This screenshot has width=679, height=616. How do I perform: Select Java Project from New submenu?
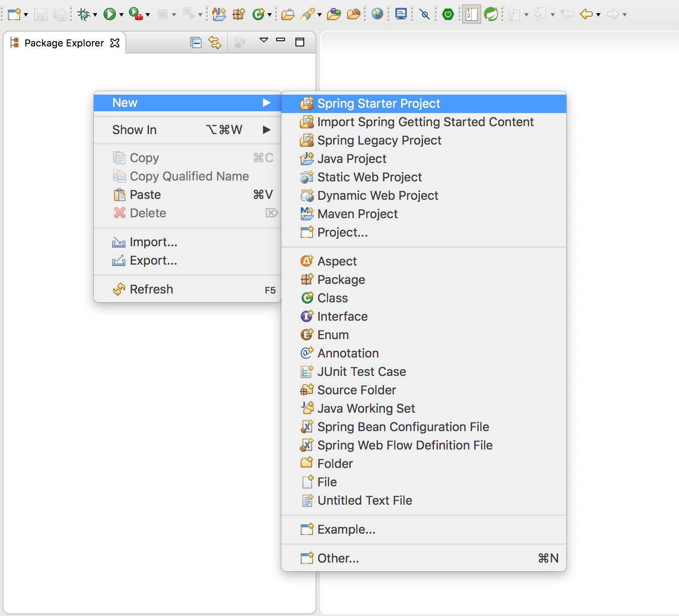click(x=424, y=159)
